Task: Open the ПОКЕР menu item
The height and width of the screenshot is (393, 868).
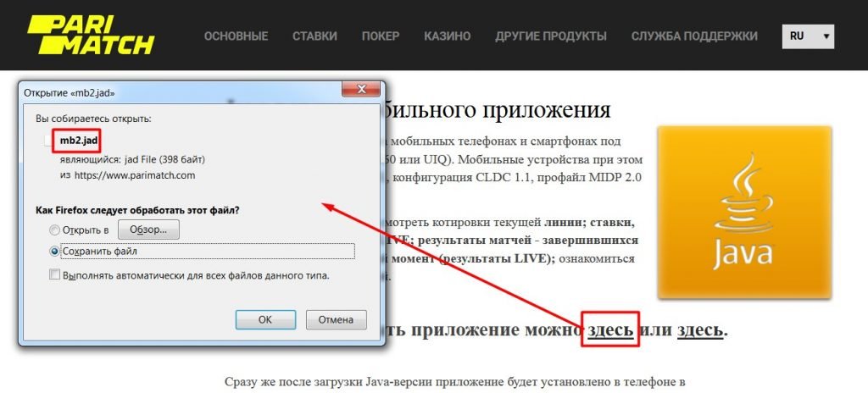Action: click(381, 36)
